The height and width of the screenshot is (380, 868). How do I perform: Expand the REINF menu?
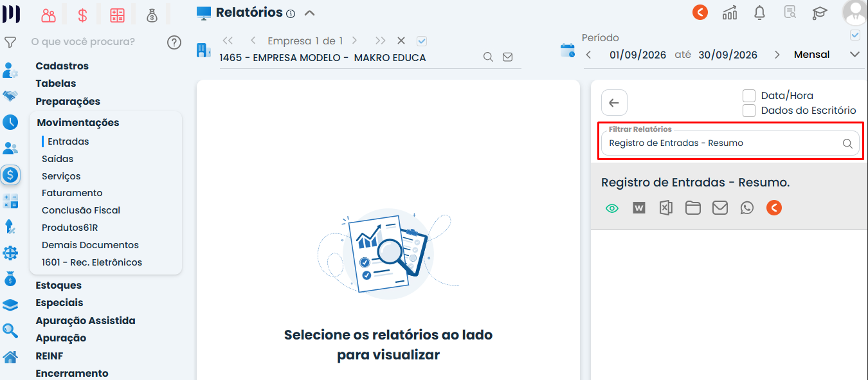(50, 356)
